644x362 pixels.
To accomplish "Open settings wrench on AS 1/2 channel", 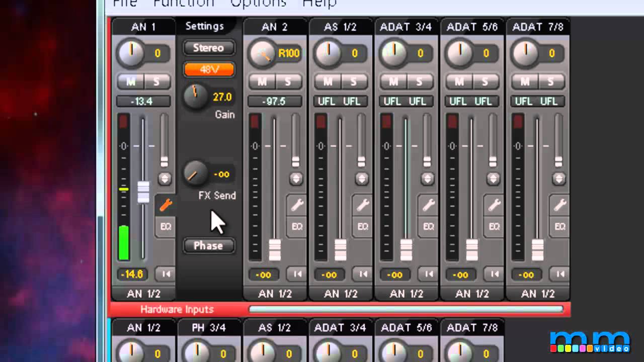I will tap(363, 205).
